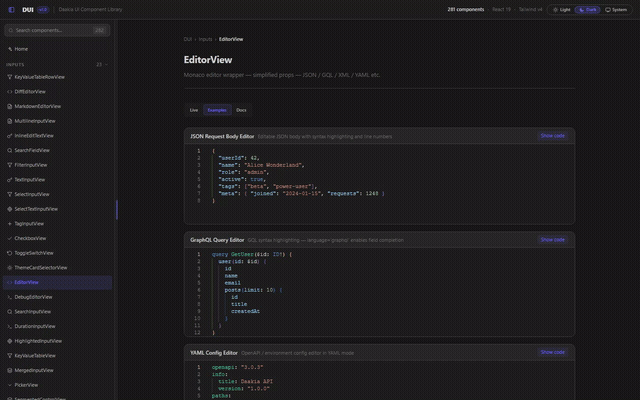The width and height of the screenshot is (640, 400).
Task: Click inside the JSON editor "userId" line
Action: pos(239,158)
